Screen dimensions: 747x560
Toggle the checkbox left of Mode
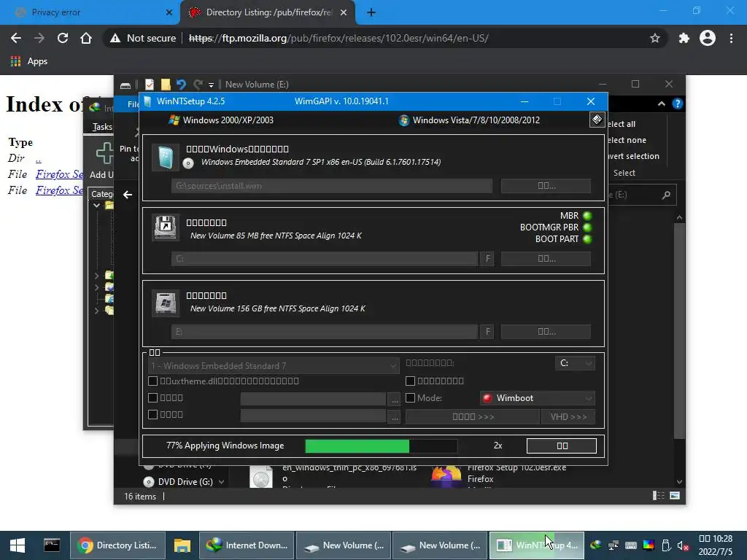coord(410,397)
